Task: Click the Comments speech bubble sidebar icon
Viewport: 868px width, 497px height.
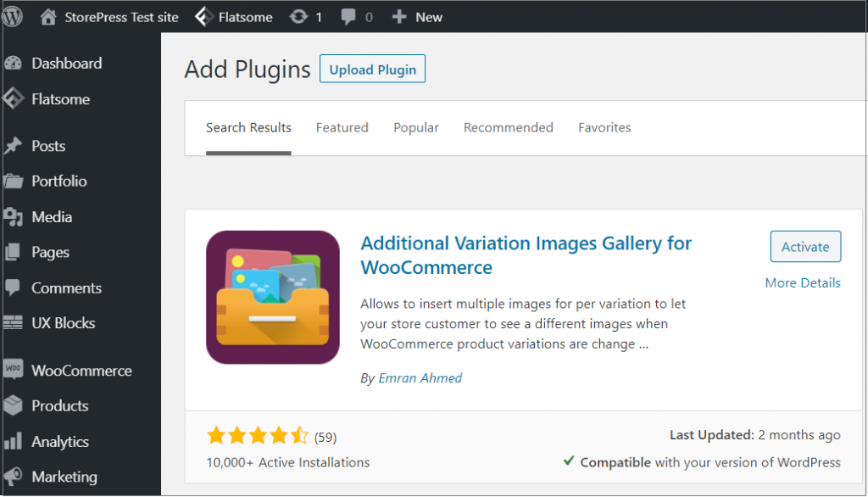Action: click(14, 288)
